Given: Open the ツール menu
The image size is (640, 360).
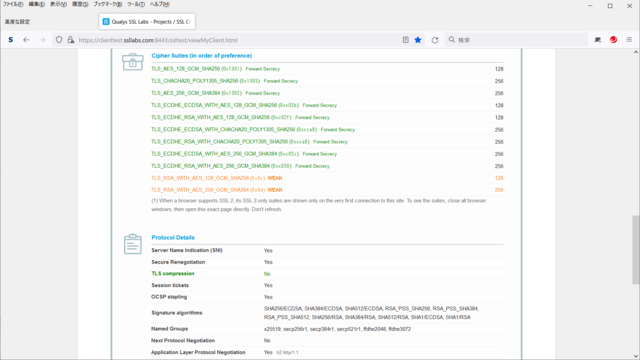Looking at the screenshot, I should tap(136, 4).
